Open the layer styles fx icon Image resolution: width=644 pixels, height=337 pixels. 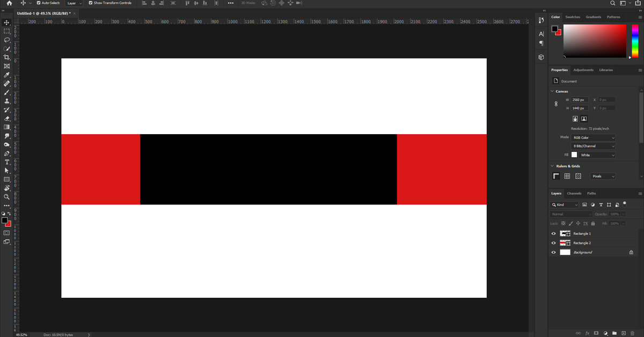click(587, 333)
